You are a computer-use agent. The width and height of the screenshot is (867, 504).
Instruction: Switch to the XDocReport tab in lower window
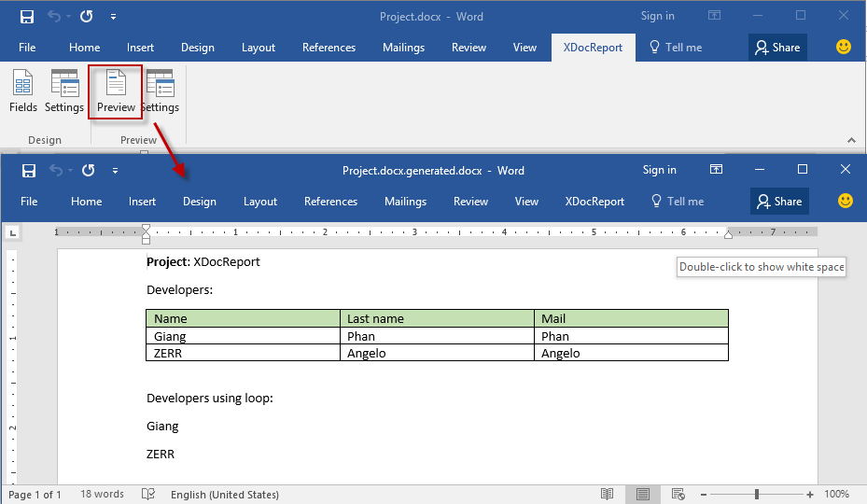tap(594, 202)
